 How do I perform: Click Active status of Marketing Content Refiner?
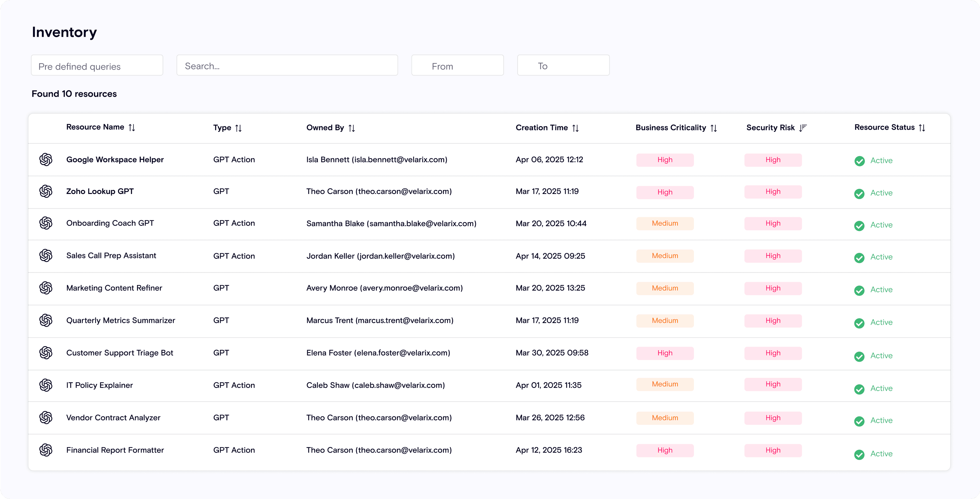(x=881, y=290)
